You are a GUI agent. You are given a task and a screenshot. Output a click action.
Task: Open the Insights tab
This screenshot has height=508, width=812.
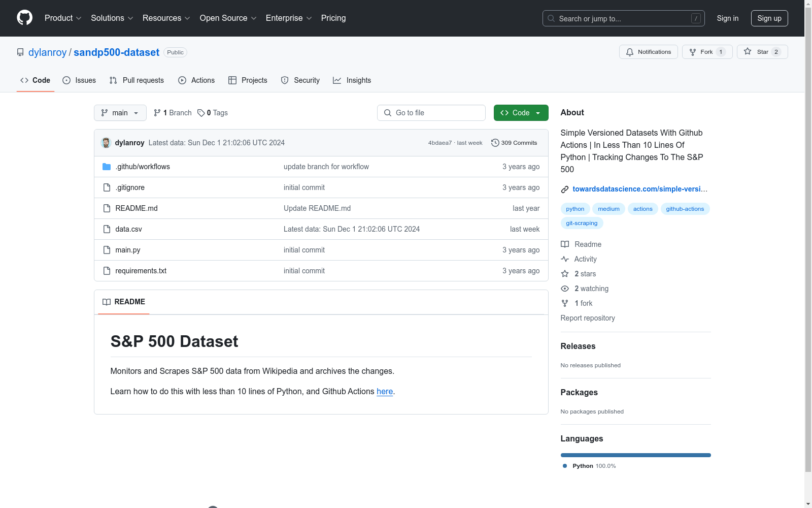pyautogui.click(x=352, y=80)
